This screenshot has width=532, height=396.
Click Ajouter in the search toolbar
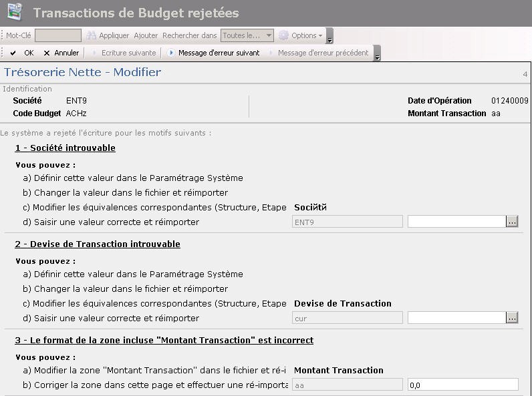click(x=146, y=35)
